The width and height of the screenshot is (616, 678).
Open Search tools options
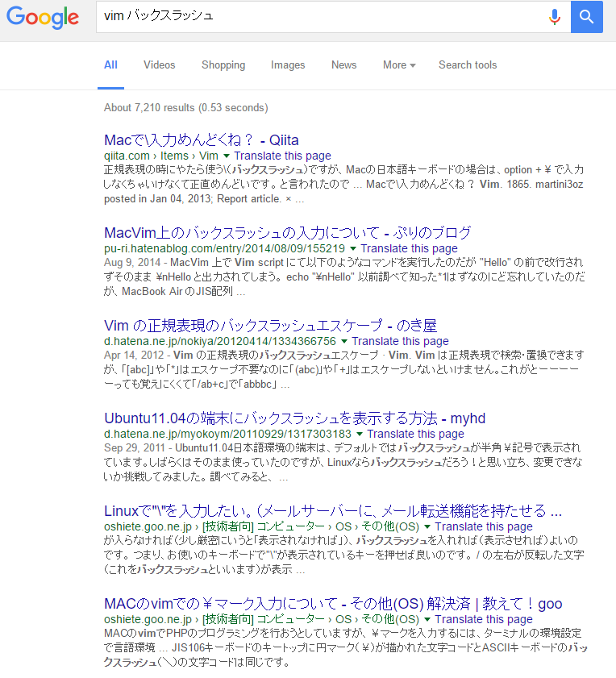tap(468, 64)
